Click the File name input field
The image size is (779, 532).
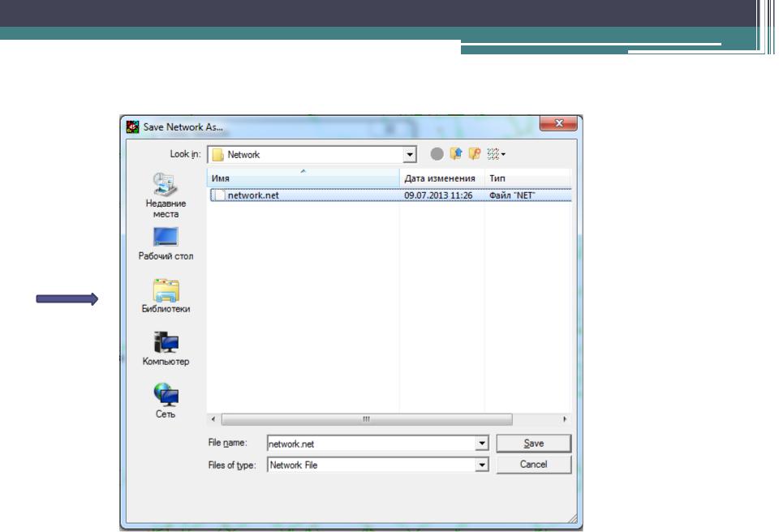click(x=371, y=444)
